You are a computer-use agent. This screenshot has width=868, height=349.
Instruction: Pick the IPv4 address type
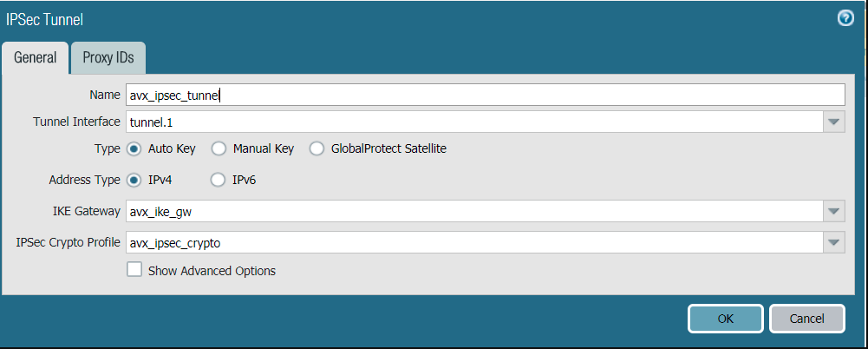point(133,180)
